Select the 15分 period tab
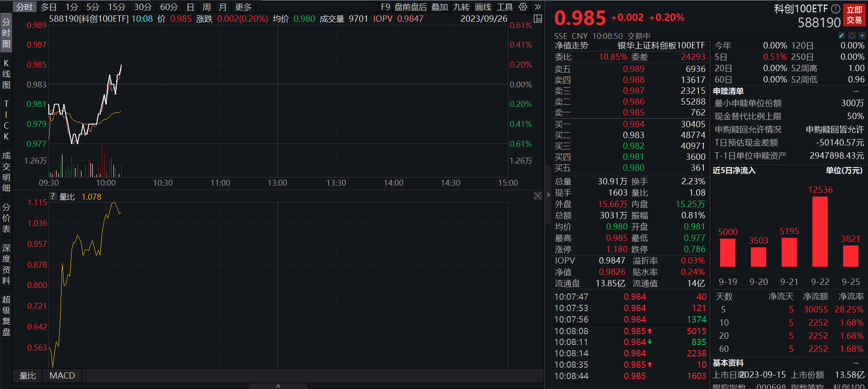The width and height of the screenshot is (868, 389). coord(117,7)
